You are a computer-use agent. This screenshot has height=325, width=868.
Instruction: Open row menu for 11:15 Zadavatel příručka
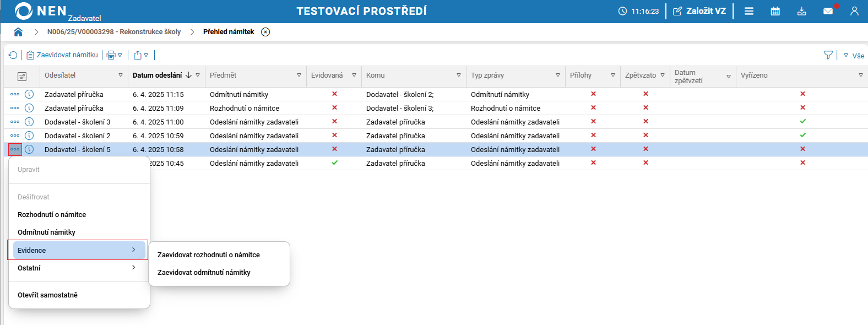[15, 94]
